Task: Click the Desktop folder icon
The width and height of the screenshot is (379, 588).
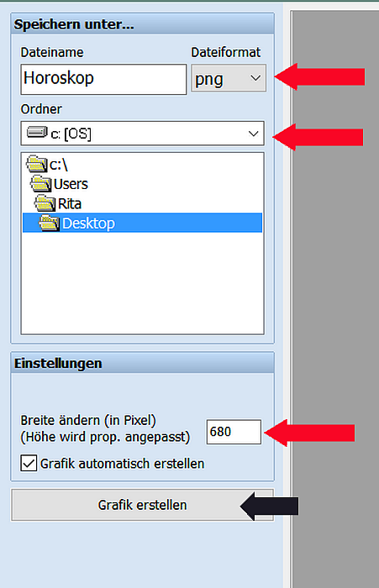Action: (x=49, y=223)
